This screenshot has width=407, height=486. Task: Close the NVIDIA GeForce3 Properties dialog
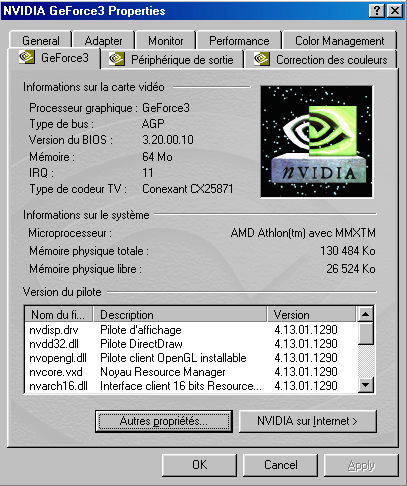[x=395, y=11]
